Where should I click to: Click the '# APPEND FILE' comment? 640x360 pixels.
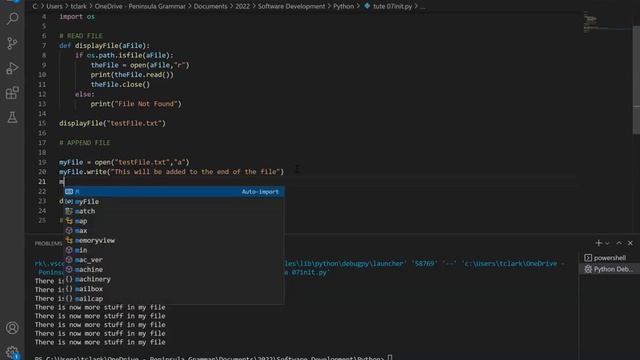pos(84,143)
